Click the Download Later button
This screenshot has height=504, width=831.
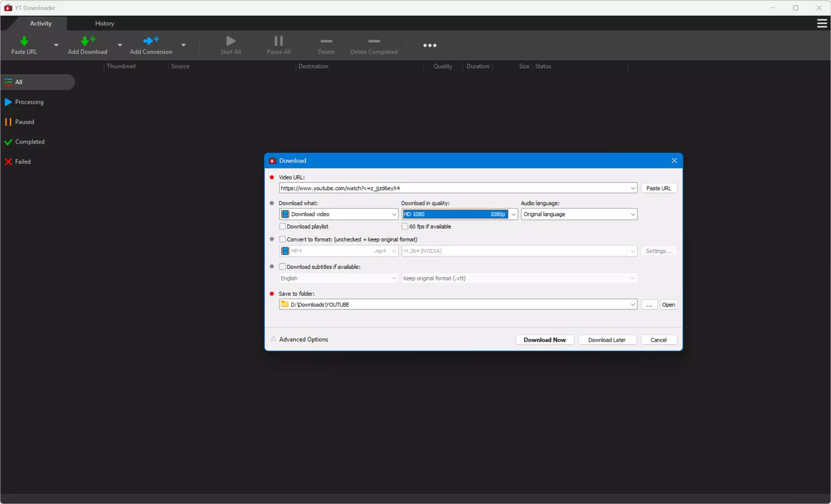click(607, 340)
